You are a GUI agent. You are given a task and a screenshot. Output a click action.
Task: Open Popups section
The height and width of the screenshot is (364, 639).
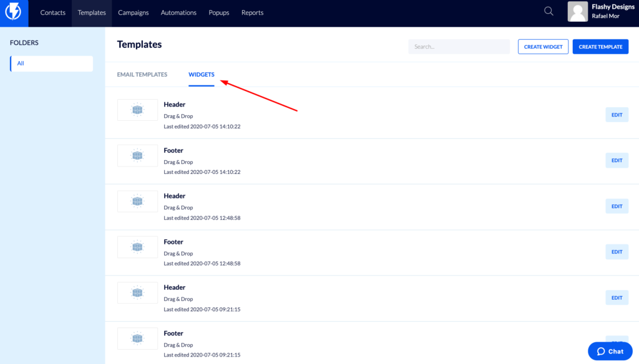[219, 12]
